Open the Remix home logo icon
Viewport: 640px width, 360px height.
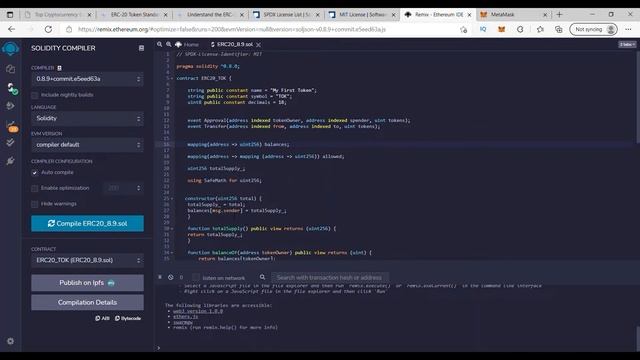pos(10,49)
